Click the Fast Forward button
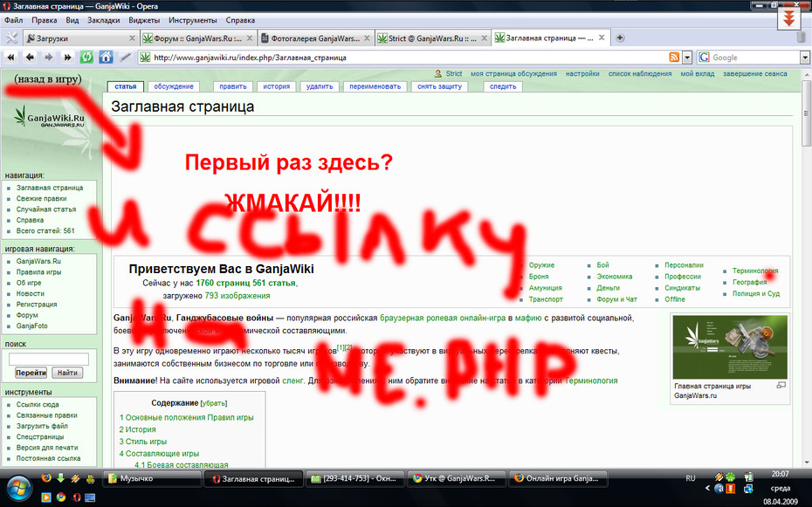This screenshot has height=507, width=812. pyautogui.click(x=67, y=58)
